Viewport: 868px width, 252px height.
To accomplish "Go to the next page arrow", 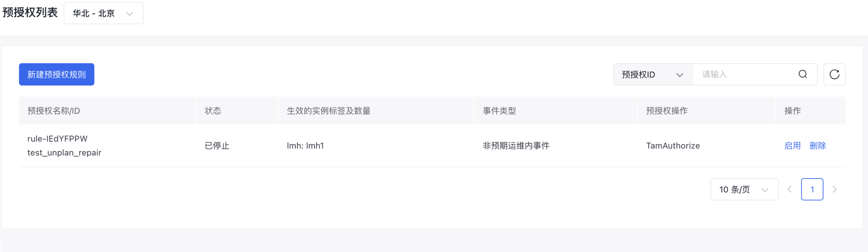I will click(x=834, y=190).
